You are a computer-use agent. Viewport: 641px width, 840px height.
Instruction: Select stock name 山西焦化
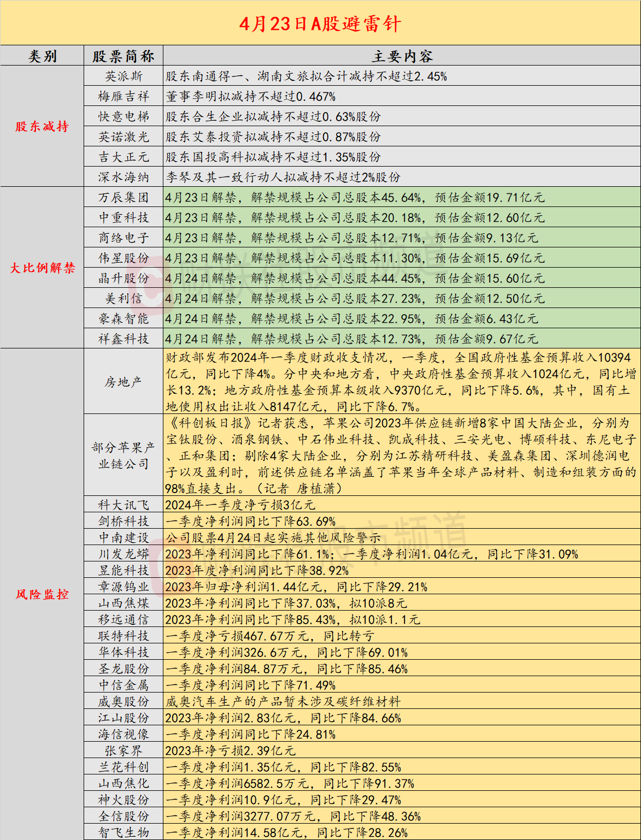(124, 783)
